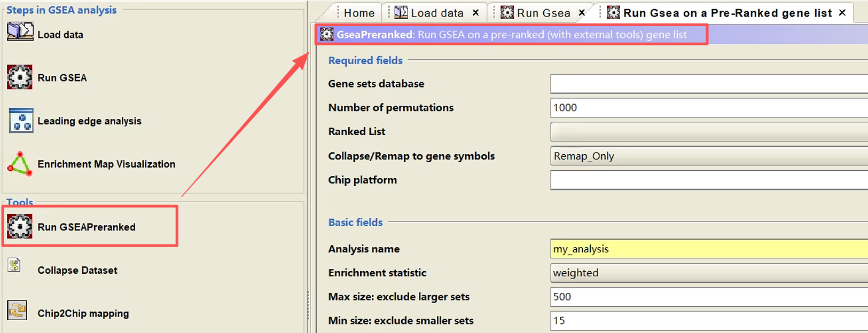The width and height of the screenshot is (868, 333).
Task: Open the Ranked List dropdown
Action: (x=709, y=132)
